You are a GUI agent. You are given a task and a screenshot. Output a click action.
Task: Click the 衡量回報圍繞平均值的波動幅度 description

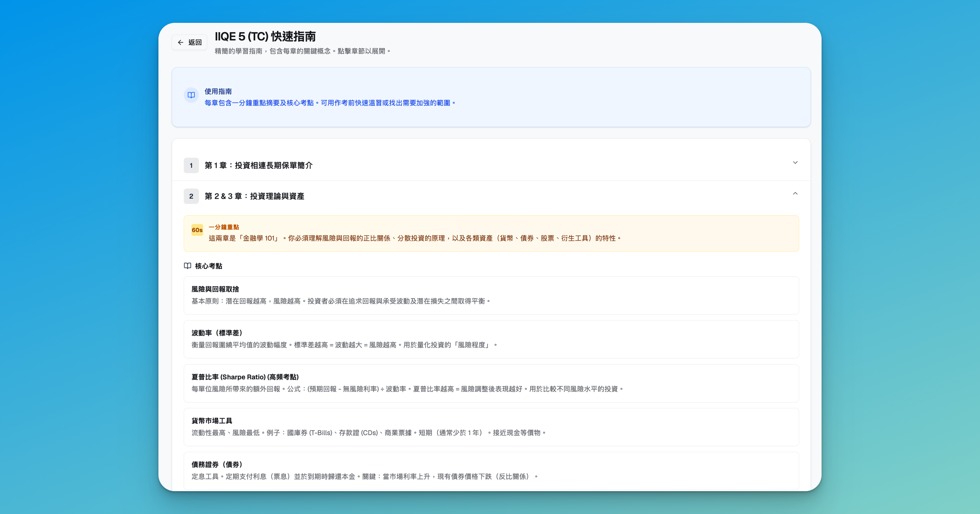coord(345,345)
